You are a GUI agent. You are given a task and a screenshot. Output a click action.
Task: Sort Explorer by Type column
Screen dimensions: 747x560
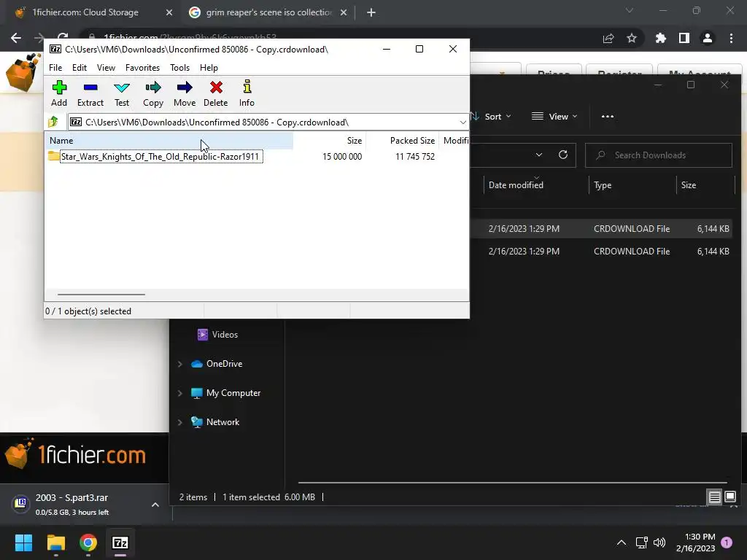pos(602,184)
